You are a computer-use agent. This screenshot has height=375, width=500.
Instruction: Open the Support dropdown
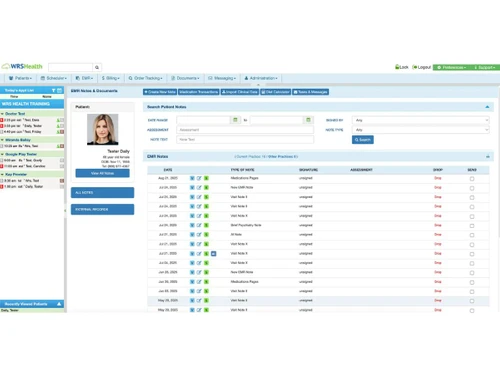[x=485, y=67]
